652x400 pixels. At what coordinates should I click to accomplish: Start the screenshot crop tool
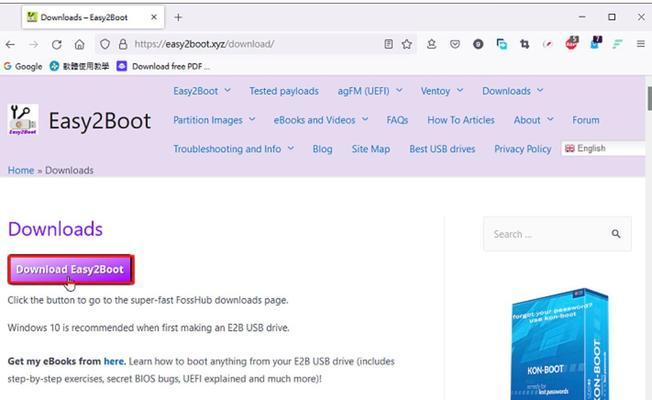point(524,44)
